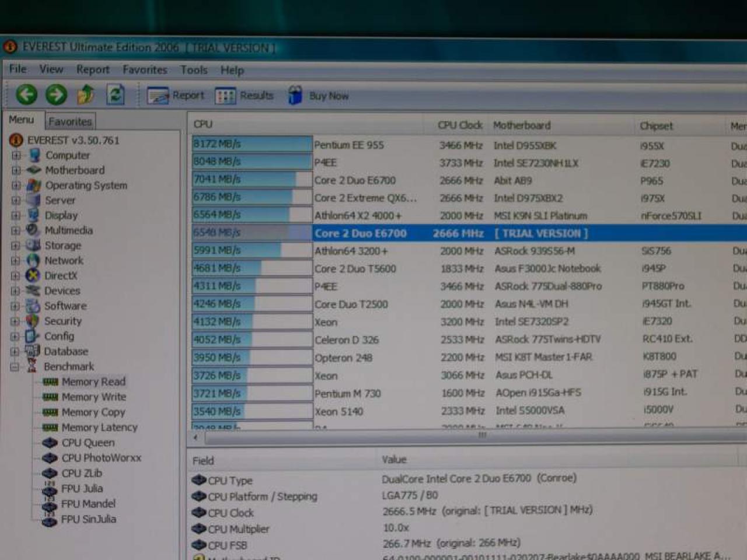Expand the Server tree node

tap(16, 201)
